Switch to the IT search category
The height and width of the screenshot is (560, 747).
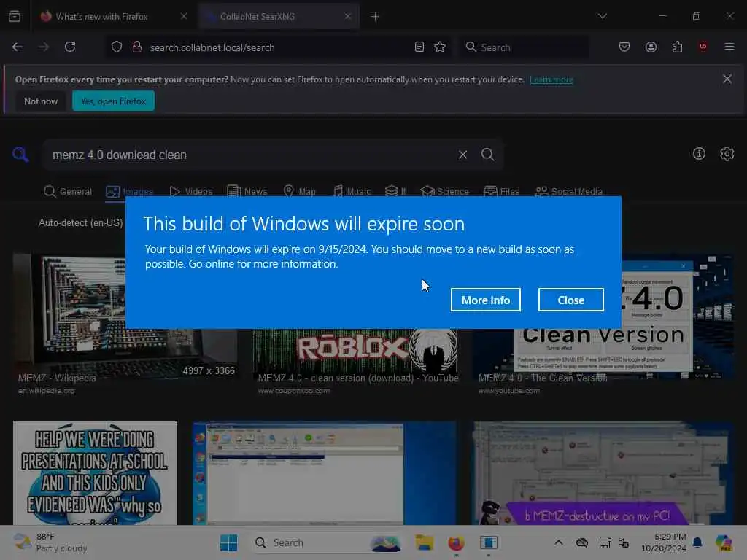click(x=395, y=192)
